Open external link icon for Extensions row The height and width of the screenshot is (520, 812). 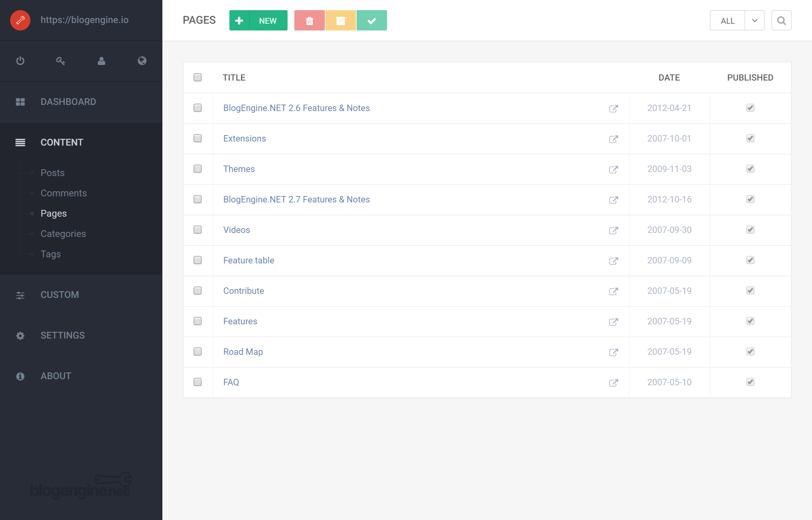[614, 139]
